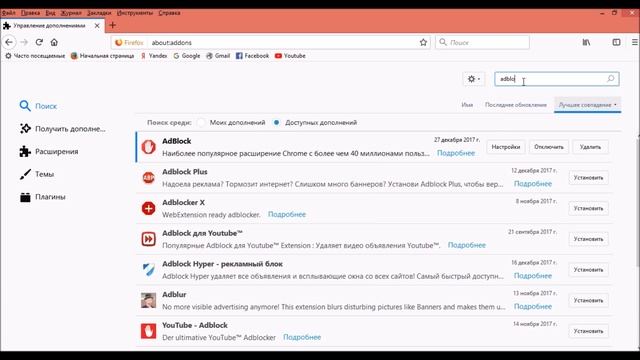Open the Google bookmark
This screenshot has width=640, height=360.
187,56
